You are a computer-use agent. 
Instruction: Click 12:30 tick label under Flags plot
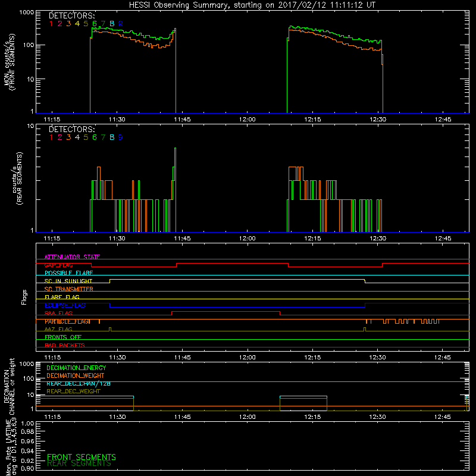pos(377,358)
